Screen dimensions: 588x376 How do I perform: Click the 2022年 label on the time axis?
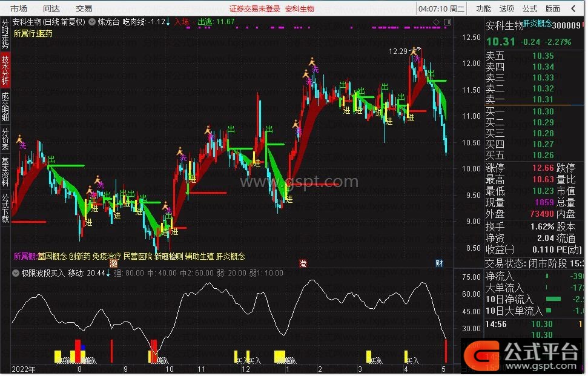coord(24,369)
